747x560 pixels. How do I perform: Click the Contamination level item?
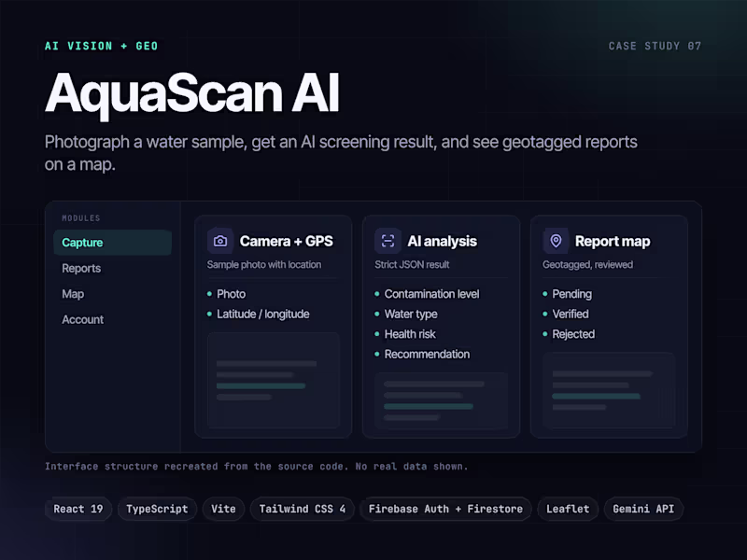[431, 294]
